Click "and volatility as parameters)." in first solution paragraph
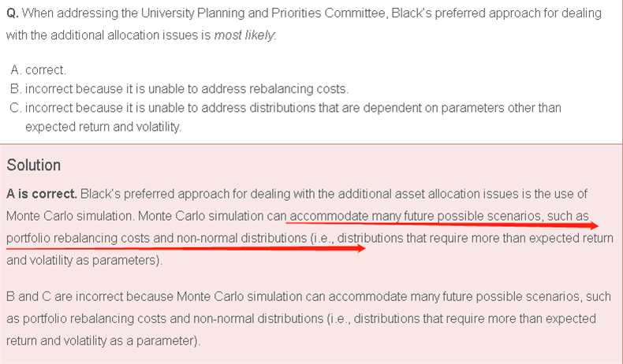The image size is (623, 364). coord(84,260)
